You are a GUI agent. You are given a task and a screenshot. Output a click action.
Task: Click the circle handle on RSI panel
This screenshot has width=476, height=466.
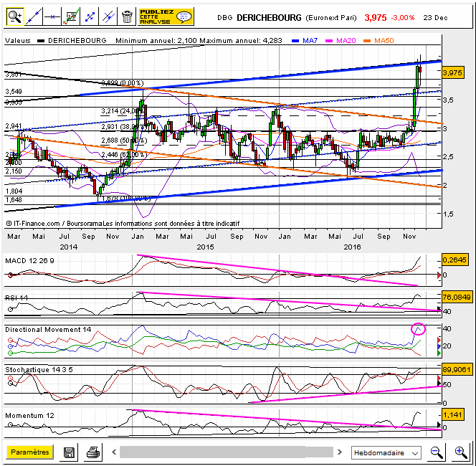[10, 309]
